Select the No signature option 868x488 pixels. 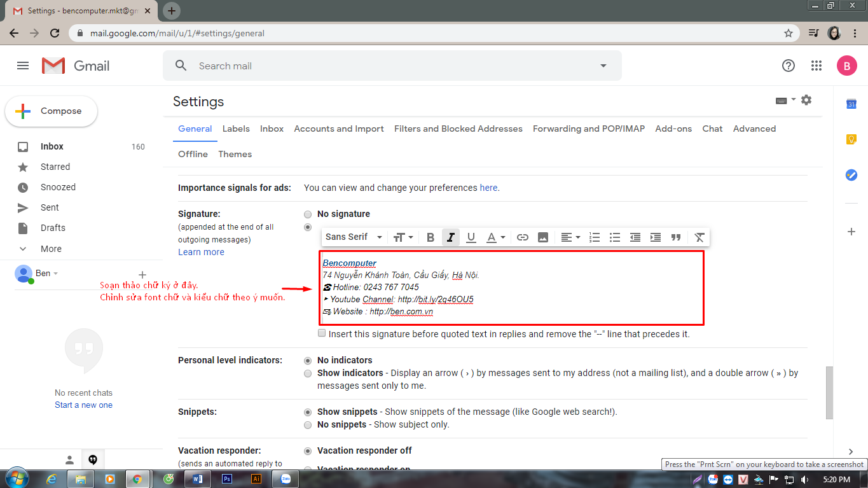pyautogui.click(x=308, y=214)
